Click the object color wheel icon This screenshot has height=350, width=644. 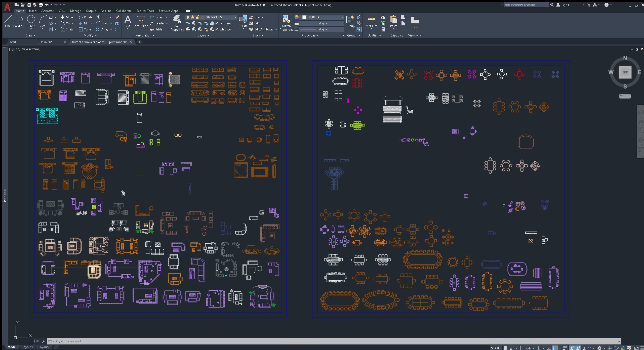point(297,17)
